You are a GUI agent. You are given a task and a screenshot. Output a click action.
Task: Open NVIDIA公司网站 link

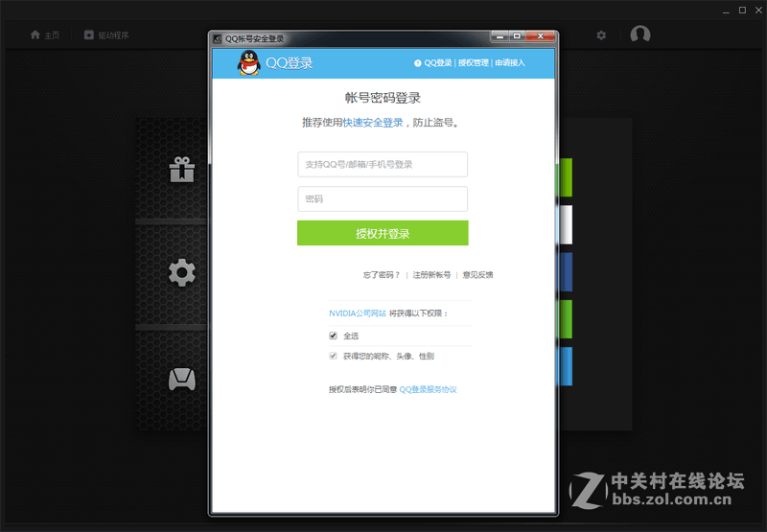tap(358, 313)
